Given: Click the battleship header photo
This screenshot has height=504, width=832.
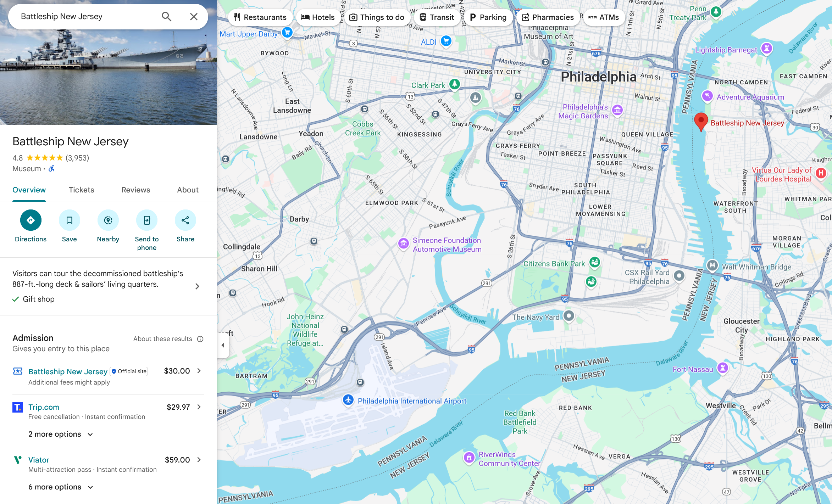Looking at the screenshot, I should pyautogui.click(x=108, y=78).
